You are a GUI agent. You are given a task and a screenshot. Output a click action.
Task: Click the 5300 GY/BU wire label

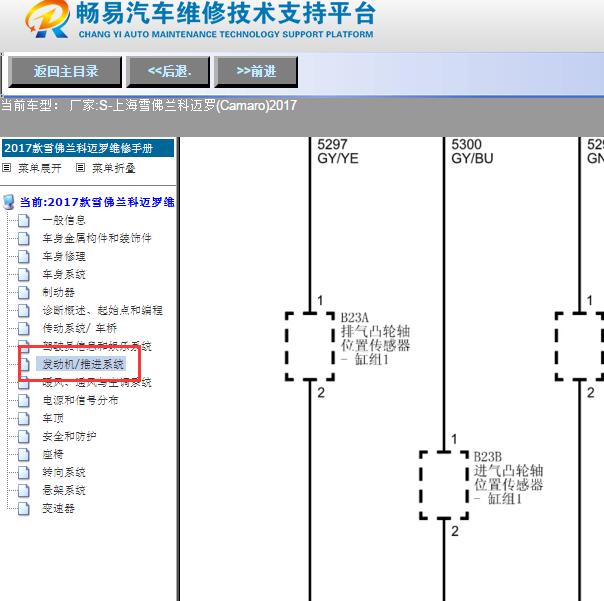click(472, 151)
